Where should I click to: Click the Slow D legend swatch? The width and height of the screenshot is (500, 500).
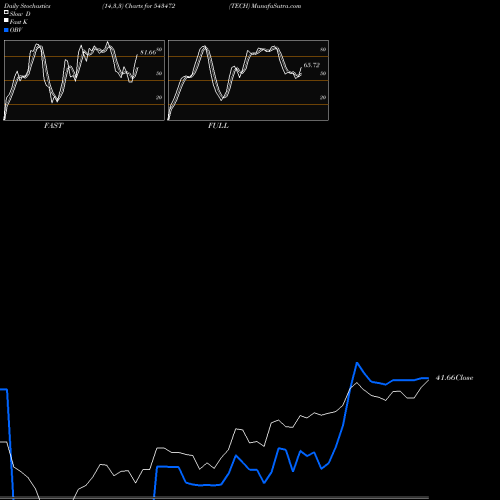(6, 12)
